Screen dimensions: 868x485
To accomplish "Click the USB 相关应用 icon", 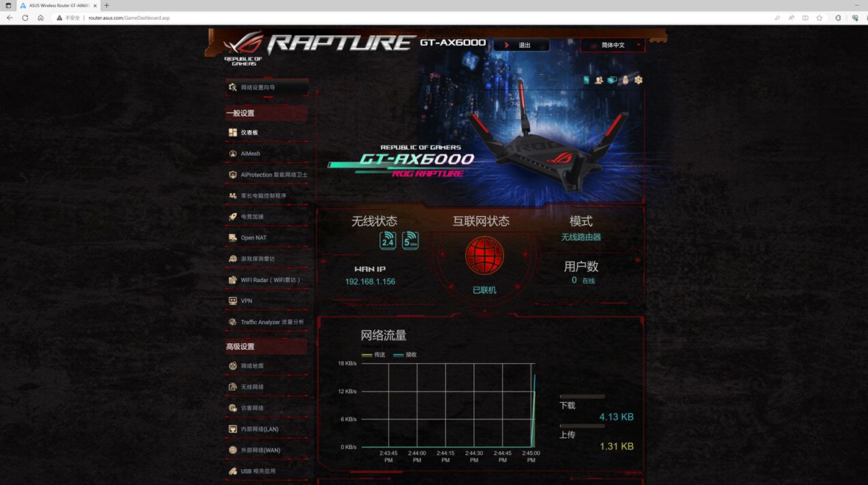I will 232,470.
